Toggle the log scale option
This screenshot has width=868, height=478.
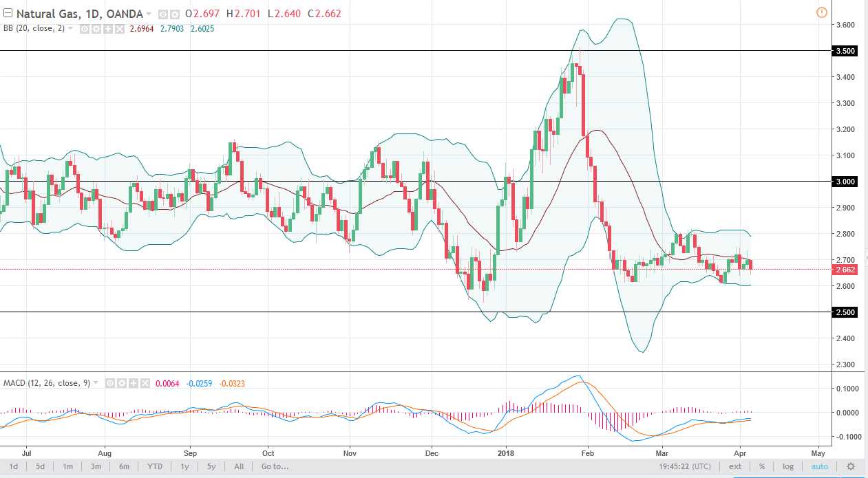787,466
